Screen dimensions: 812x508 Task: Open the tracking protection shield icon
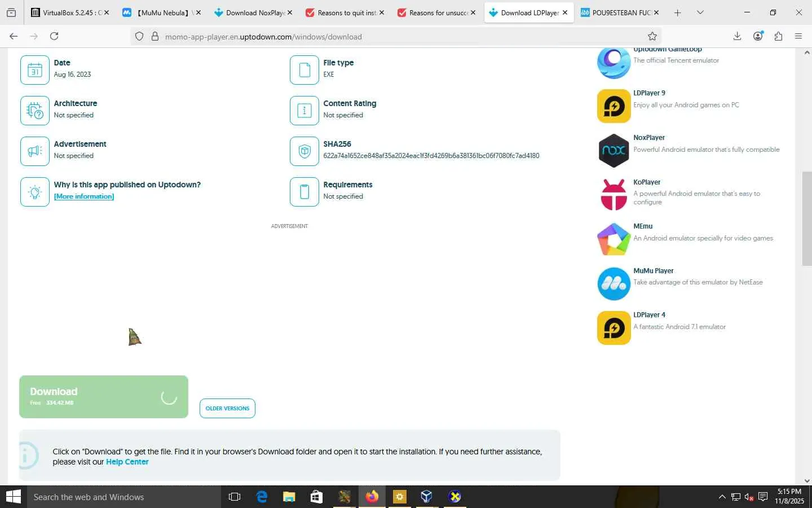click(139, 37)
